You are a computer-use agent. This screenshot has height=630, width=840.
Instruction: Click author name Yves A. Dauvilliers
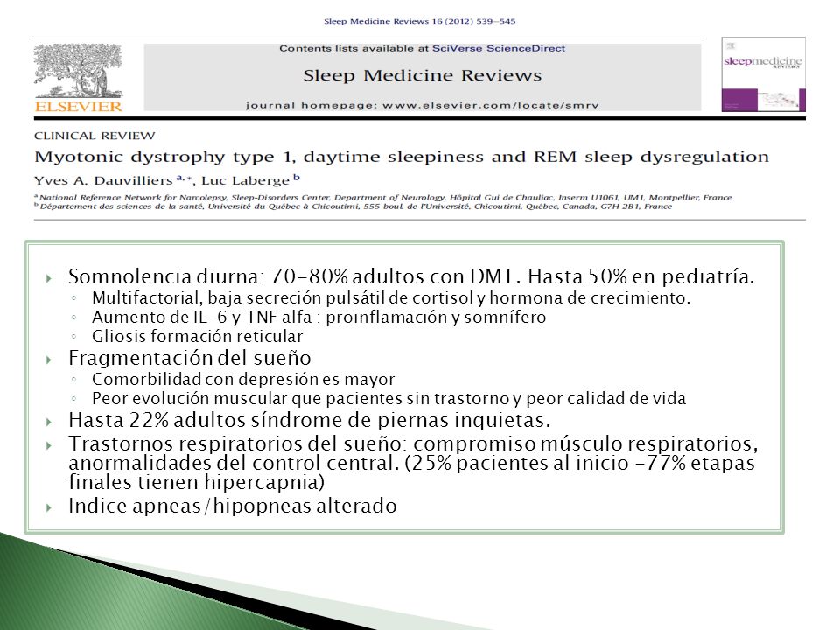click(103, 180)
